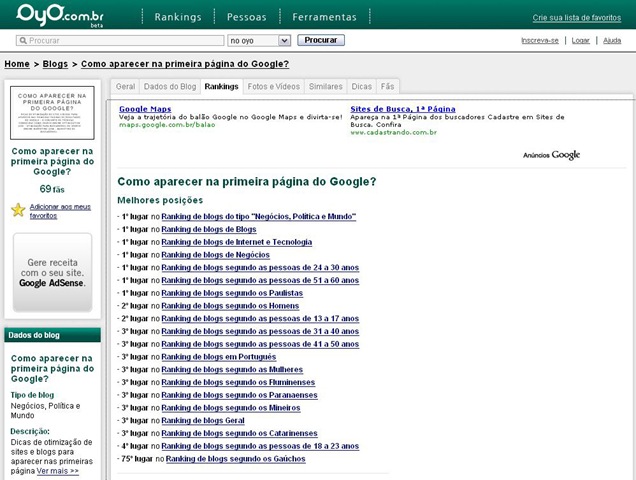Viewport: 636px width, 480px height.
Task: Open ranking for pessoas de 18 a 23 anos
Action: coord(260,446)
